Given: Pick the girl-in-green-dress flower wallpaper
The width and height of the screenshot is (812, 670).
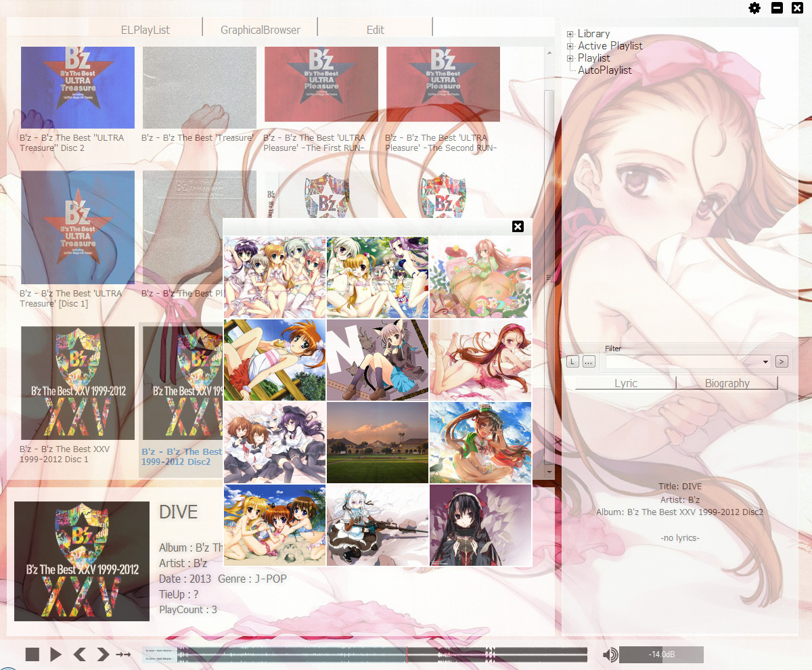Looking at the screenshot, I should 480,277.
